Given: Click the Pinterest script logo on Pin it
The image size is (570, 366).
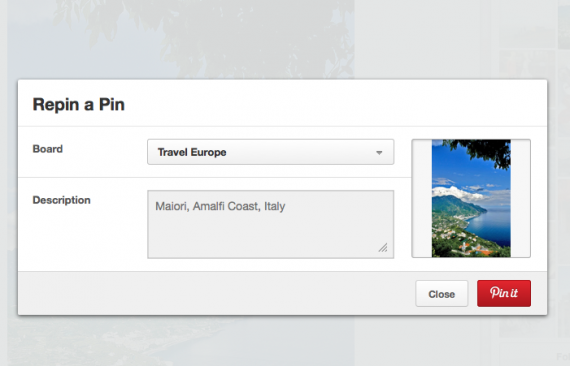Looking at the screenshot, I should pos(504,293).
